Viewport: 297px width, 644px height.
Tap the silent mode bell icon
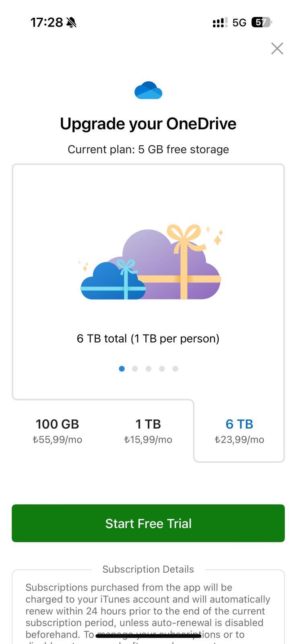(x=71, y=23)
